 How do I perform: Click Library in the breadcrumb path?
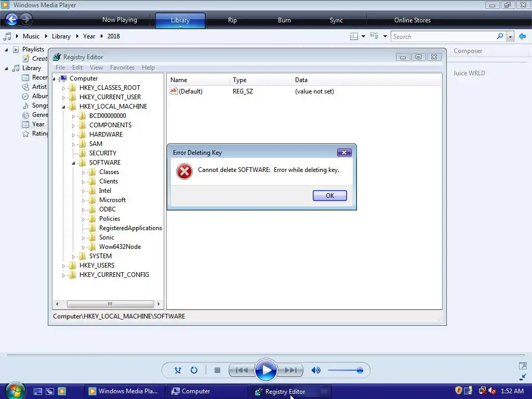[x=61, y=36]
